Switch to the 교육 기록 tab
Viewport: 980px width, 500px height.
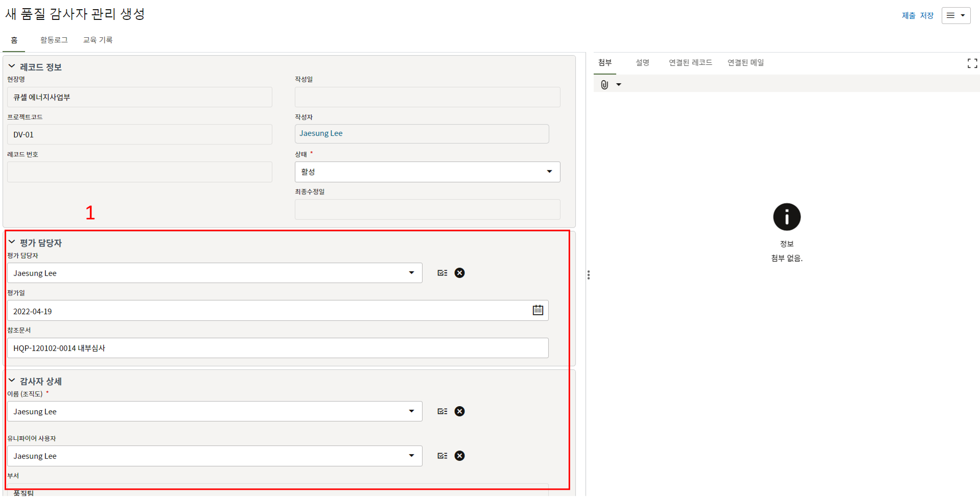(x=97, y=40)
